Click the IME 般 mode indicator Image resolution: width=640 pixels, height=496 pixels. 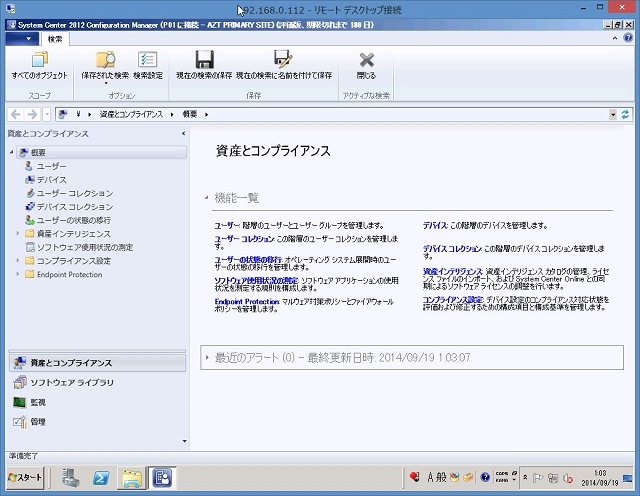point(442,477)
